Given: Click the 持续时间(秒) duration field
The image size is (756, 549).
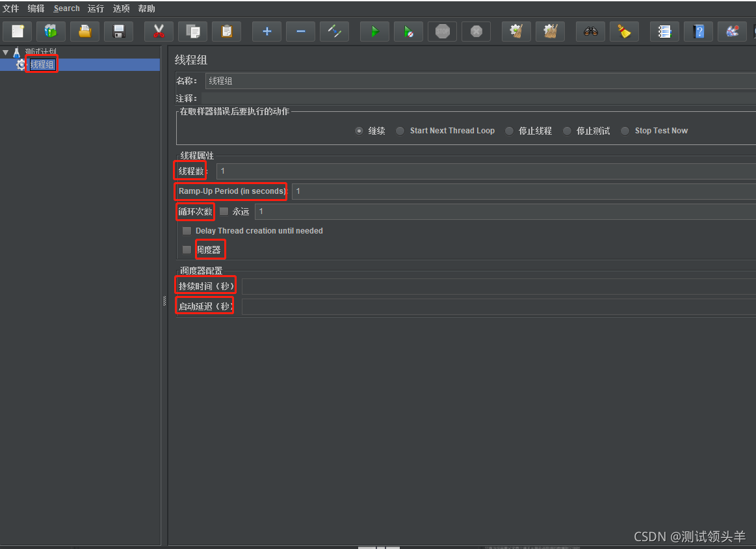Looking at the screenshot, I should pyautogui.click(x=499, y=287).
